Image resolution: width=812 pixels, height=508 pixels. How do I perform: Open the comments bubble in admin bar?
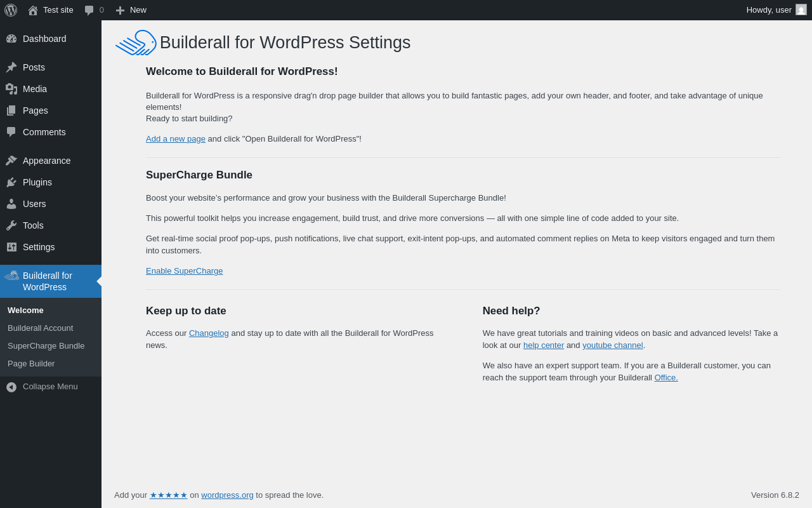[x=89, y=10]
